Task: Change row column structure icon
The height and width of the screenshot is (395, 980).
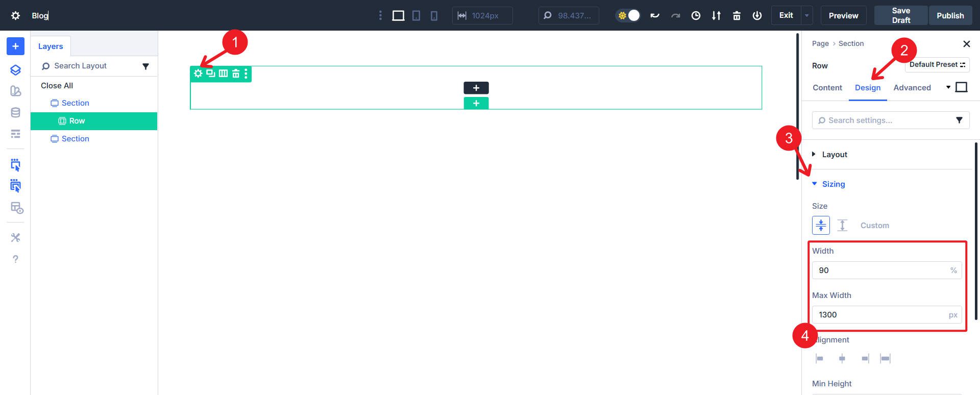Action: 223,73
